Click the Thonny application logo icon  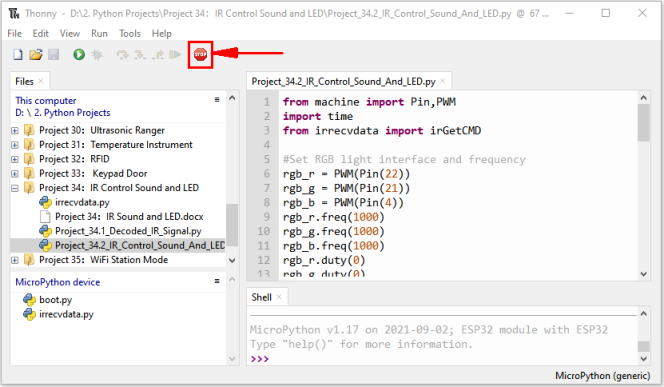14,14
